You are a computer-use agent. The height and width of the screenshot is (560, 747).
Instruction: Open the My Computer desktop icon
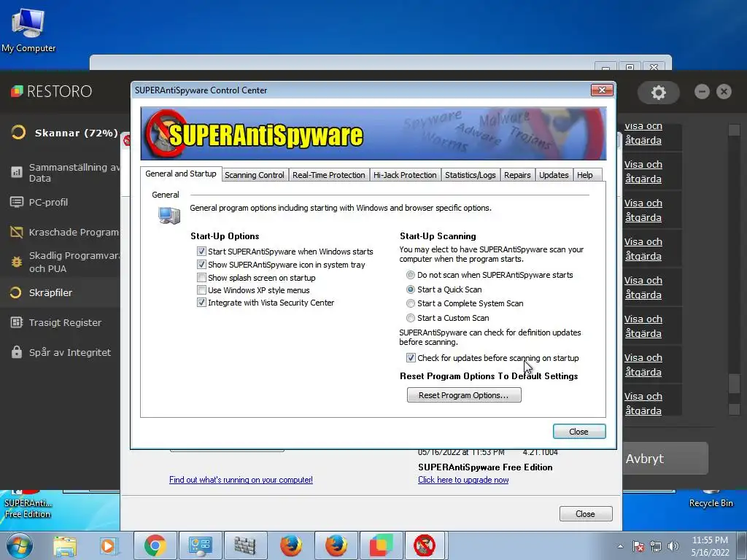pyautogui.click(x=28, y=29)
